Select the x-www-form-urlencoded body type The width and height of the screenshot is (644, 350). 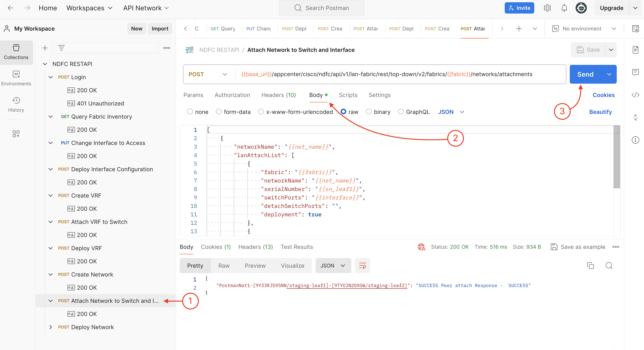coord(261,112)
